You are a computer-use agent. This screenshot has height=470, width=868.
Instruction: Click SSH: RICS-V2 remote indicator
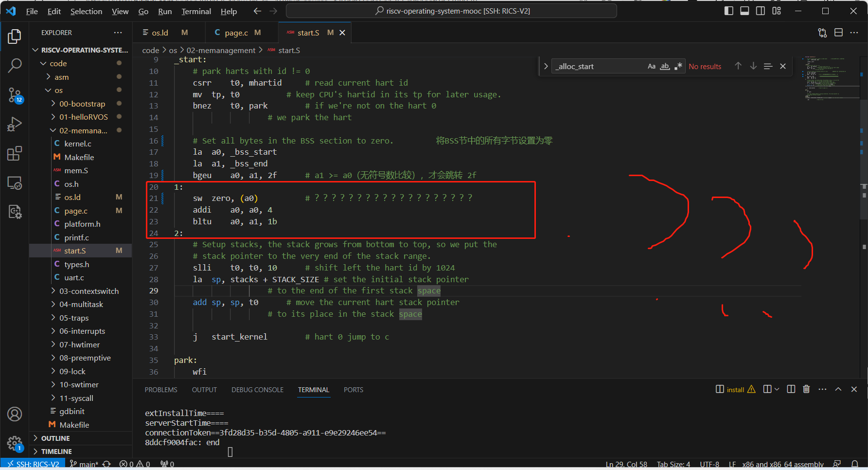[x=33, y=464]
